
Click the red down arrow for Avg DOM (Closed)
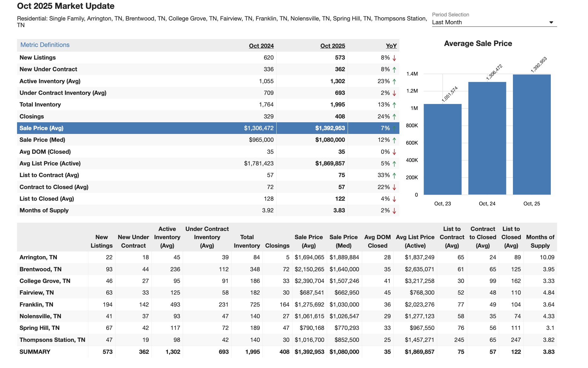(394, 152)
